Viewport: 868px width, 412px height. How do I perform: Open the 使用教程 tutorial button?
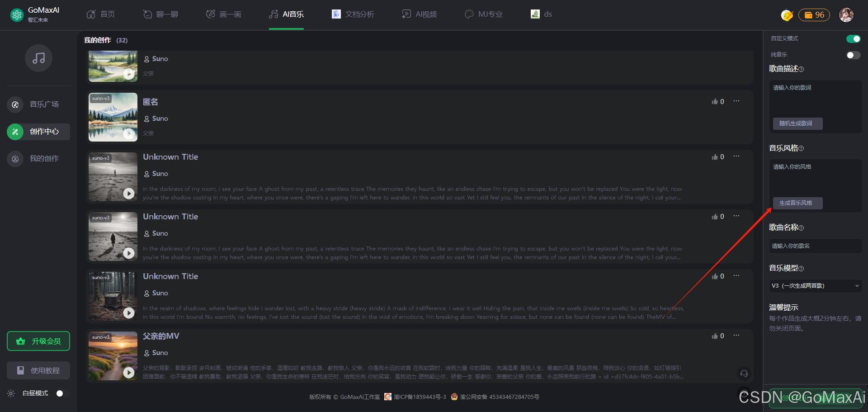tap(38, 370)
